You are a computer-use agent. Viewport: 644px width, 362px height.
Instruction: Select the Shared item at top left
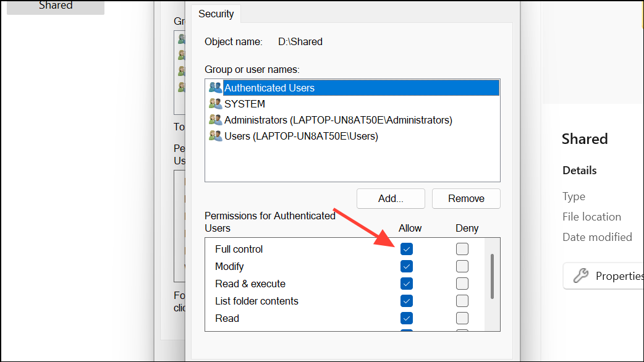click(x=56, y=6)
